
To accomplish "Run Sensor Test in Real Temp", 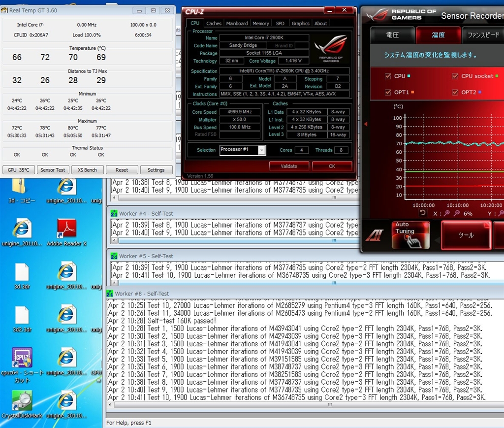I will click(x=53, y=170).
